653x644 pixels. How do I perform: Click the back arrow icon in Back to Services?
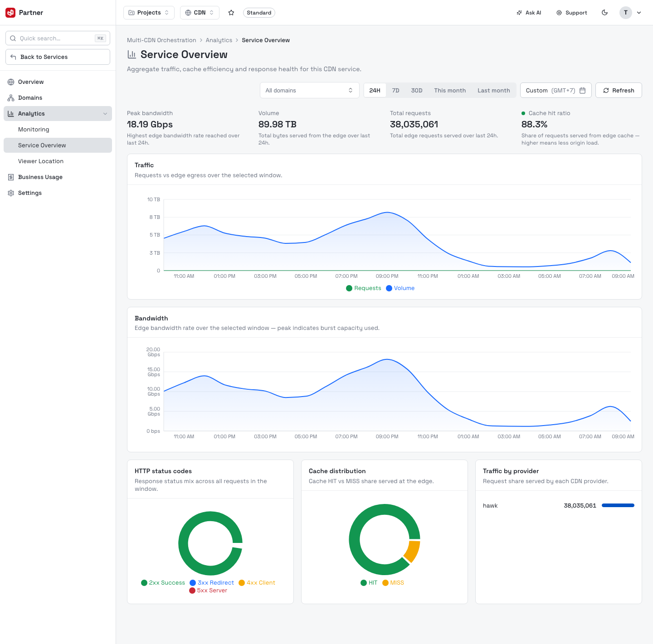13,57
